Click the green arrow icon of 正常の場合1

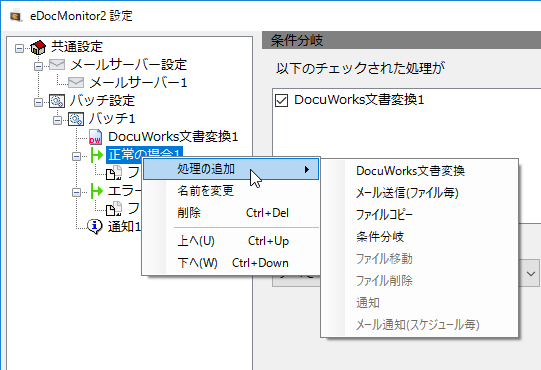96,155
